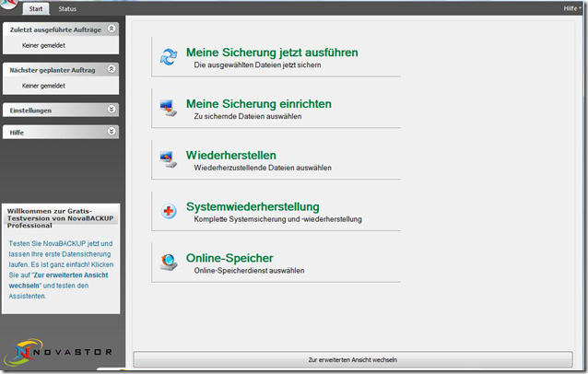Click the Online-Speicher globe icon

(169, 262)
